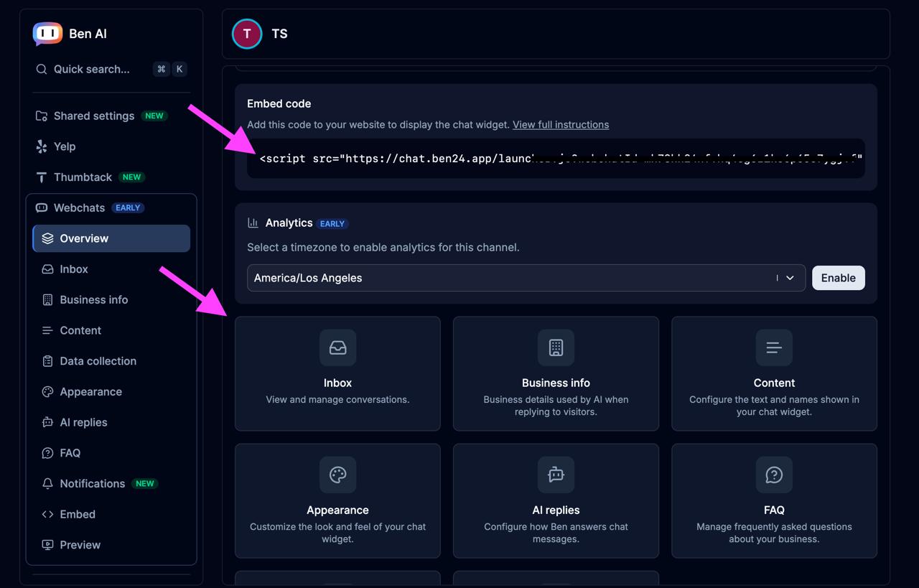Click the embed script code box
919x588 pixels.
coord(556,158)
